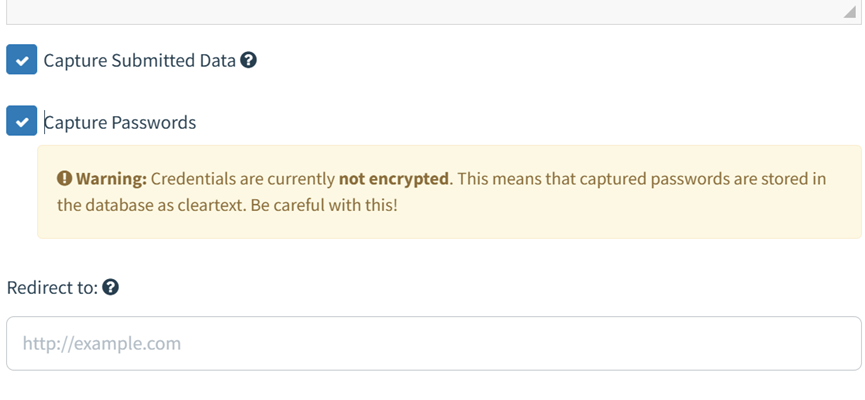865x400 pixels.
Task: Select the yellow credentials warning box
Action: coord(449,192)
